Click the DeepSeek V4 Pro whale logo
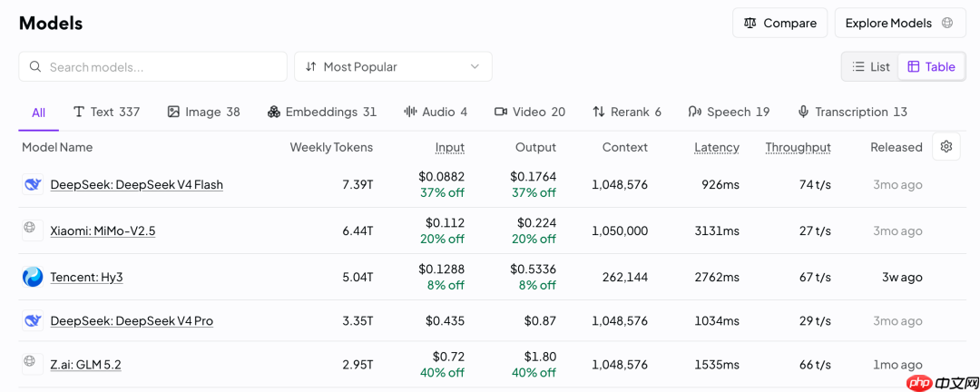 click(x=33, y=320)
